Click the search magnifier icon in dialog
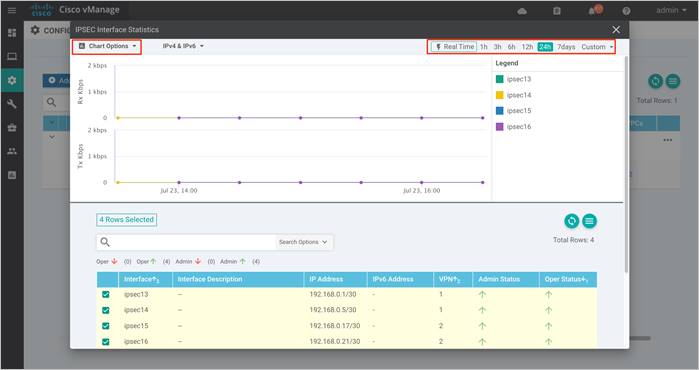 coord(105,242)
